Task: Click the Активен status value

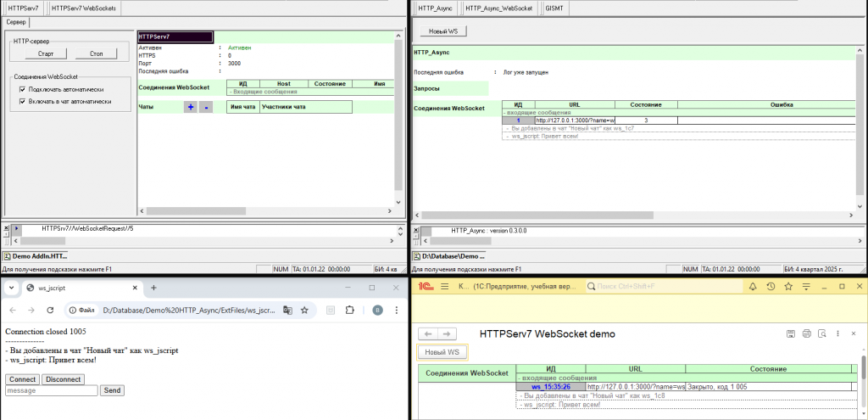Action: click(240, 48)
